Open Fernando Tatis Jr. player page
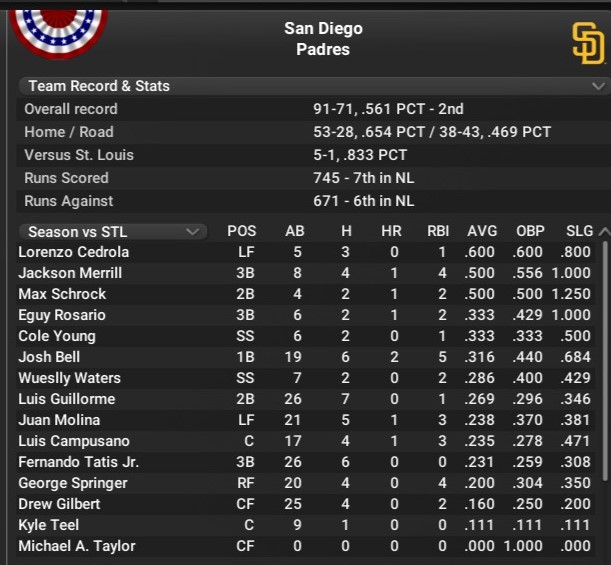 point(78,462)
